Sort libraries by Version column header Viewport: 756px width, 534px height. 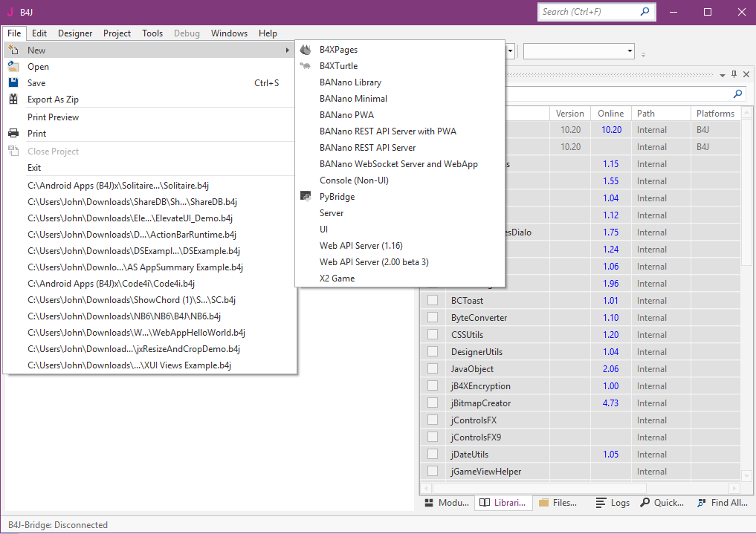point(570,113)
